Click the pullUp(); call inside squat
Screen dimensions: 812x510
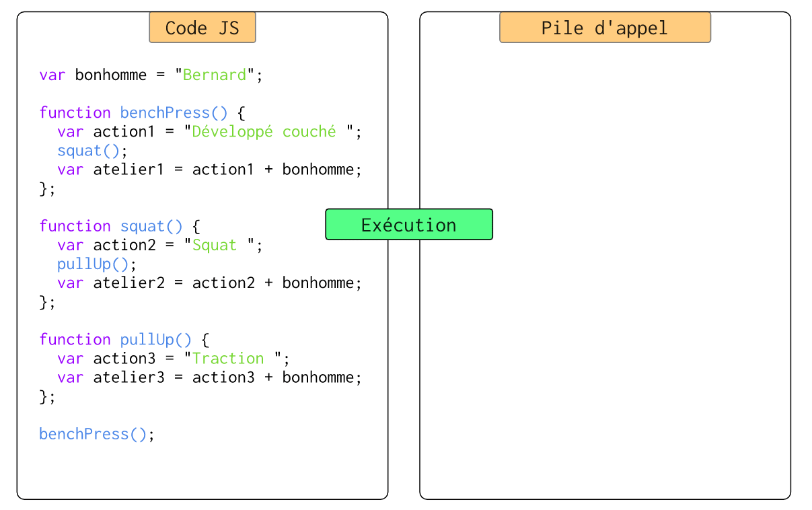click(97, 264)
